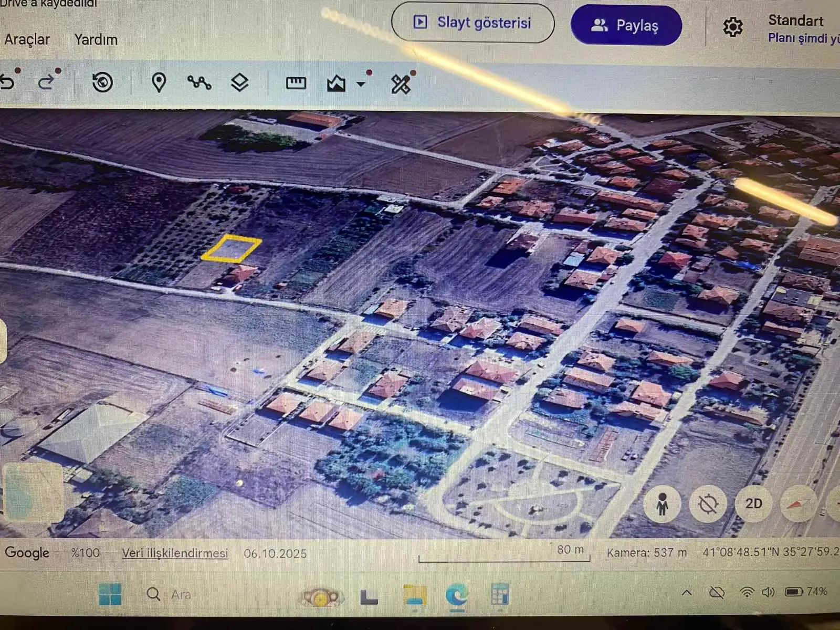Open File Explorer from the taskbar
Viewport: 840px width, 630px height.
(414, 595)
